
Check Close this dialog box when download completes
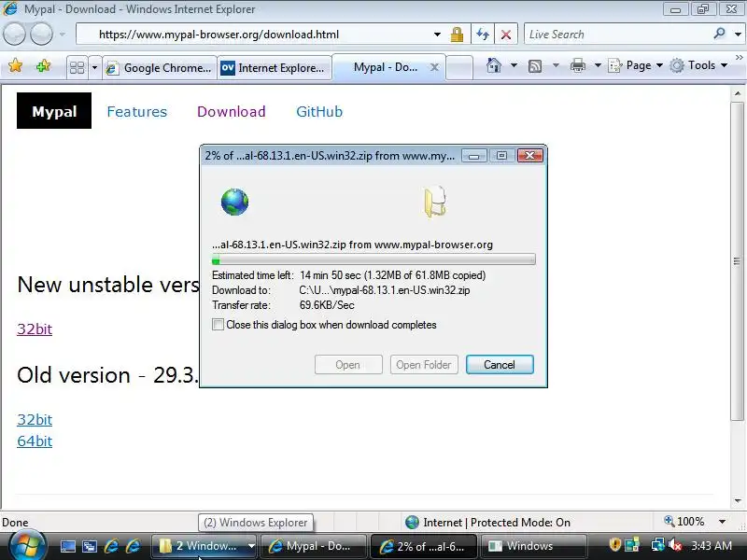pos(218,325)
